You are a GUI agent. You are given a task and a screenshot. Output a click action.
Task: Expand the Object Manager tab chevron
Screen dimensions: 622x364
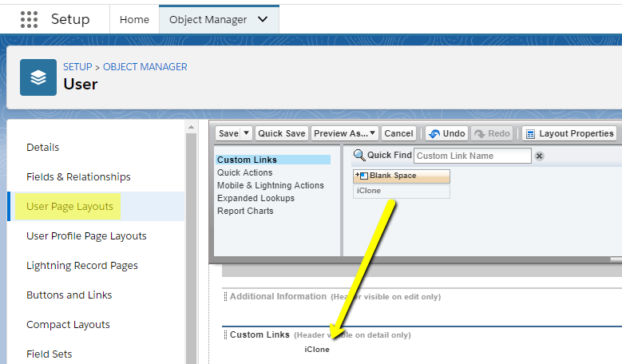click(x=263, y=19)
